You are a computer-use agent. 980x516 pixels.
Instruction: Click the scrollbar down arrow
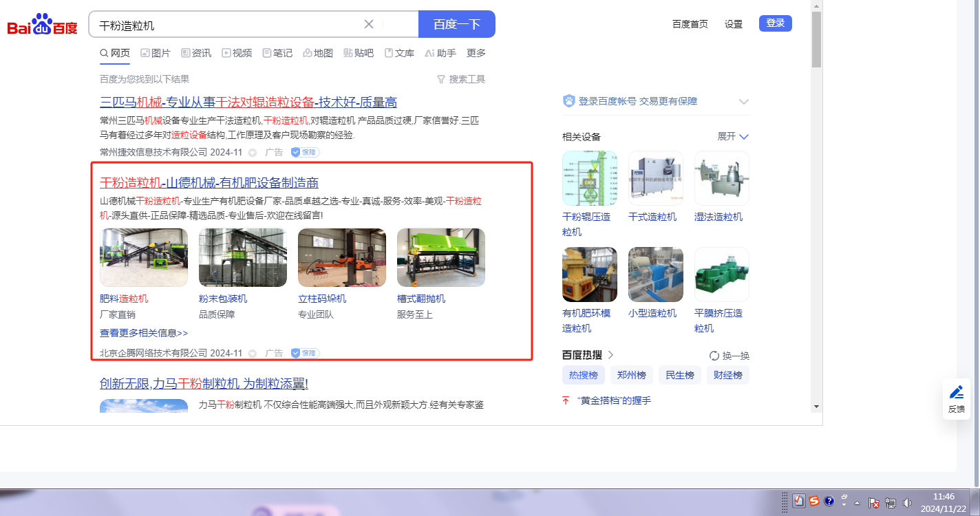coord(817,406)
